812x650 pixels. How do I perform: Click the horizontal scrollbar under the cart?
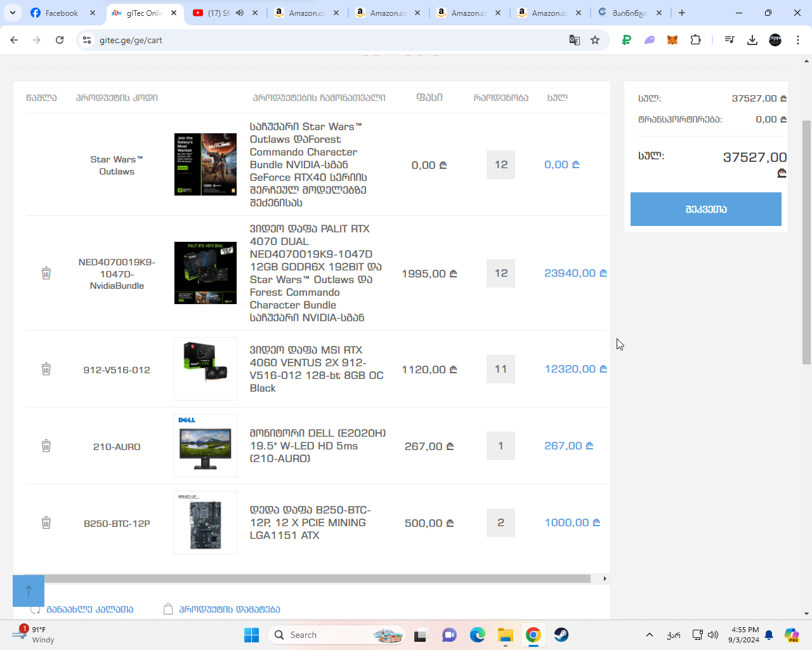point(317,579)
